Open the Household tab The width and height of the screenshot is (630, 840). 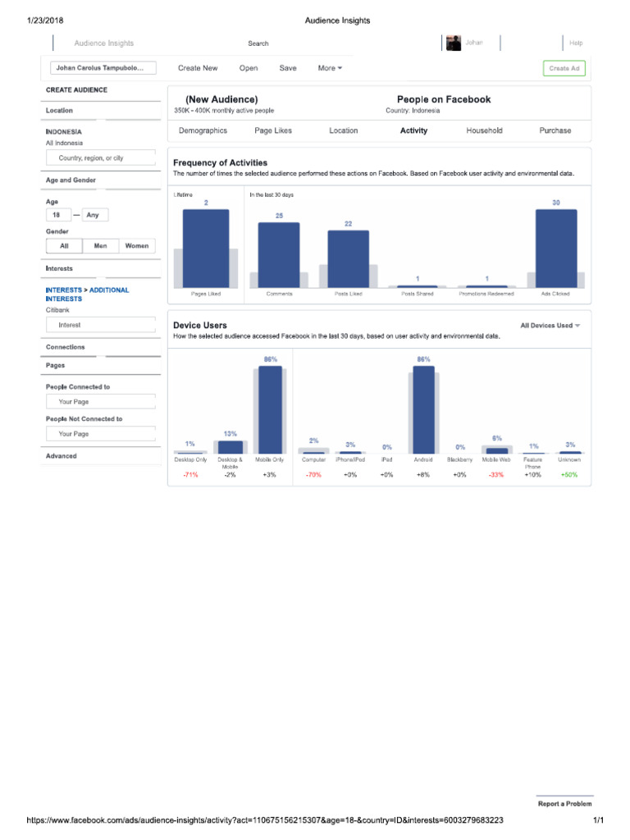pyautogui.click(x=484, y=130)
